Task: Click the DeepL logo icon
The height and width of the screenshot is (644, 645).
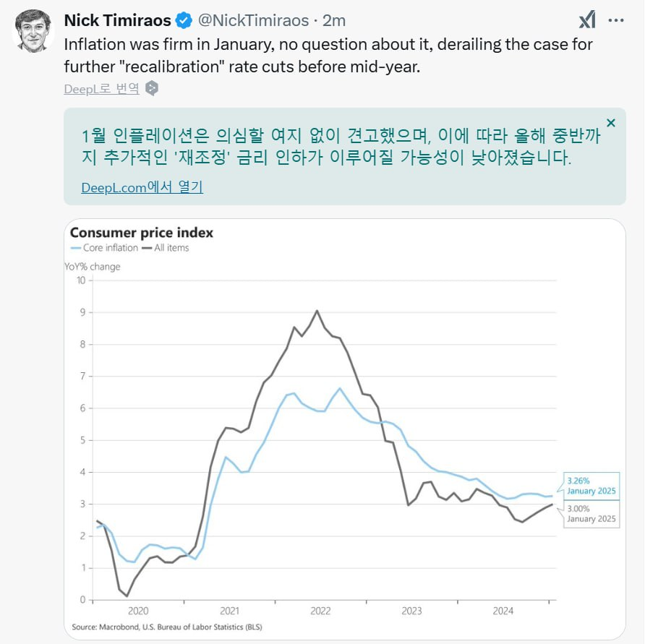Action: click(x=152, y=88)
